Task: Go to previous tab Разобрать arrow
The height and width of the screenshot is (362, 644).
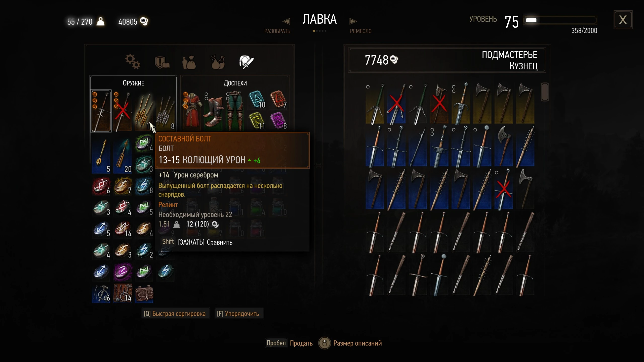Action: point(286,21)
